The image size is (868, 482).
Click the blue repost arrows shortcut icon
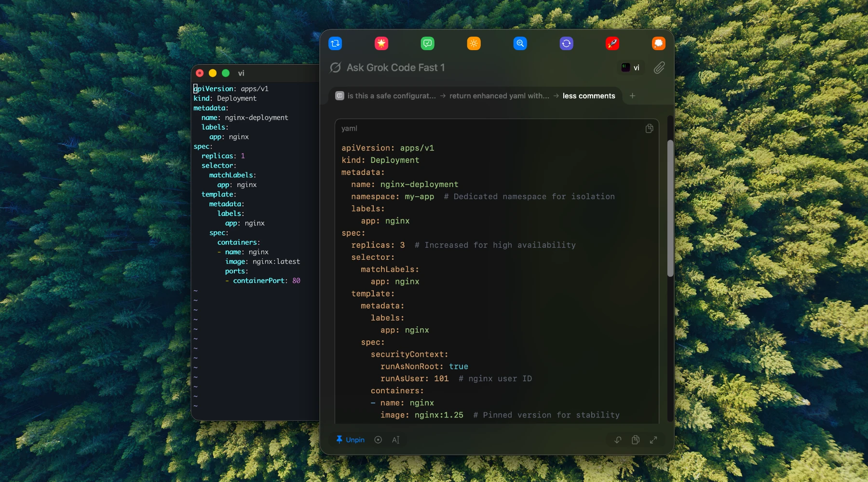[x=335, y=43]
